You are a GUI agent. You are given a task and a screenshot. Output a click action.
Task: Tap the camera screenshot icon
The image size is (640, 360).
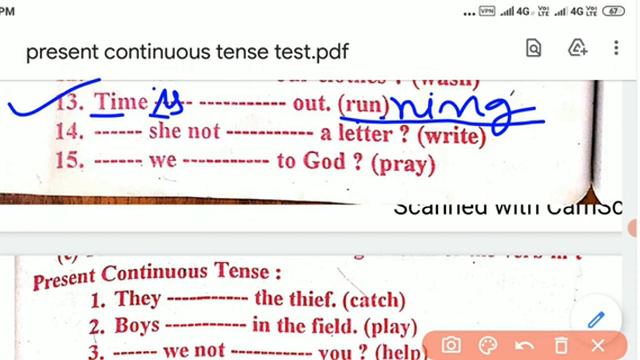click(x=451, y=345)
